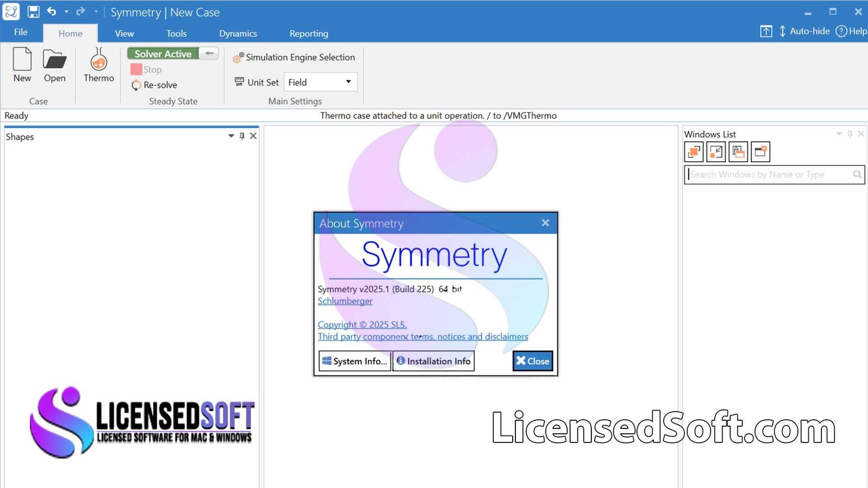Click the Symmetry app logo icon

[x=11, y=11]
